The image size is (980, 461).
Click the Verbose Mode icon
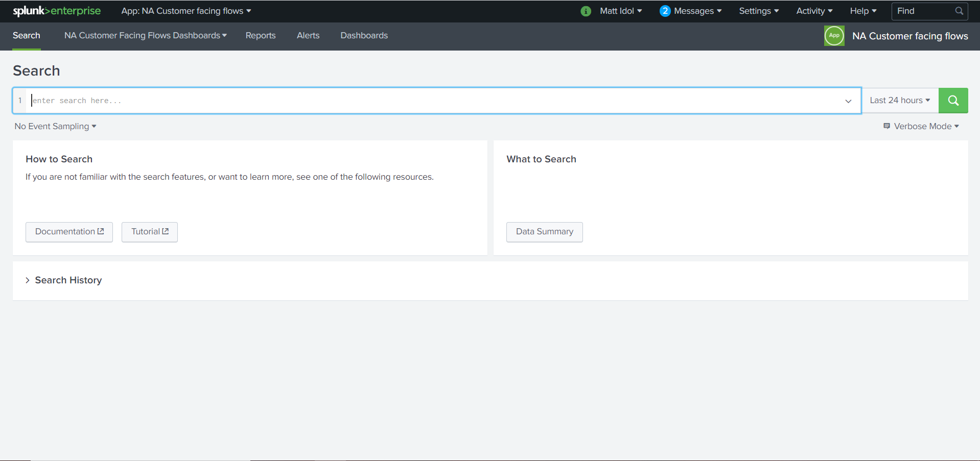(x=886, y=126)
